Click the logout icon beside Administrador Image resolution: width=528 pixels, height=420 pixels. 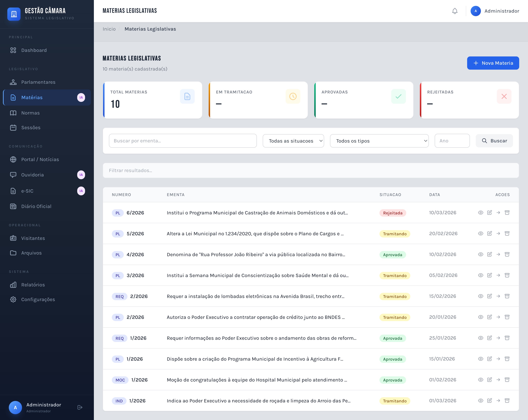pos(80,407)
